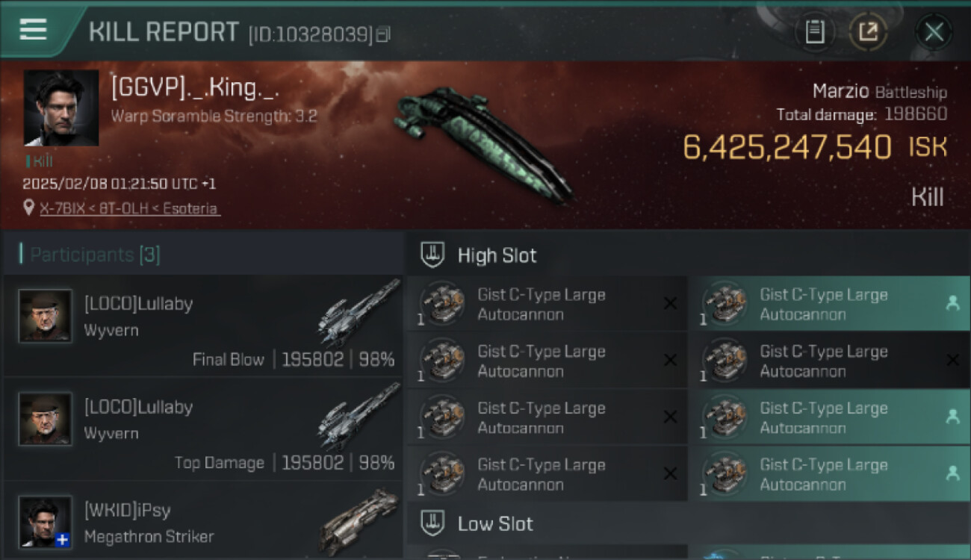
Task: Open Lullaby Top Damage entry
Action: (202, 428)
